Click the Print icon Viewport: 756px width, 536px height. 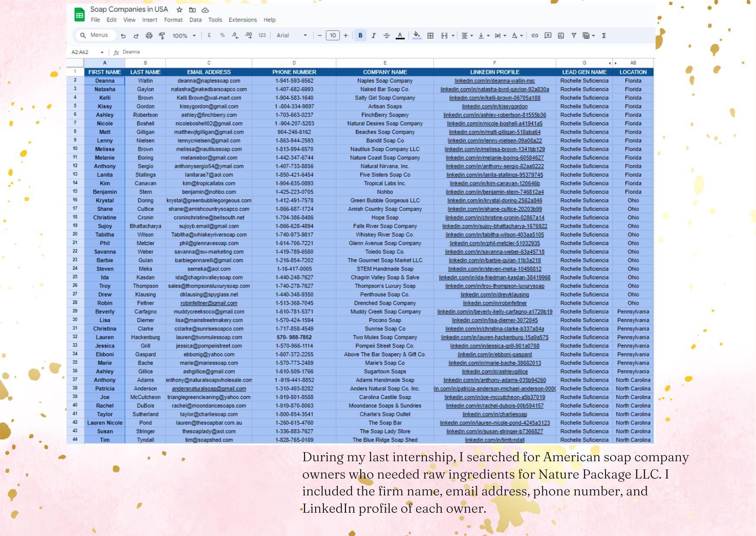pos(149,36)
